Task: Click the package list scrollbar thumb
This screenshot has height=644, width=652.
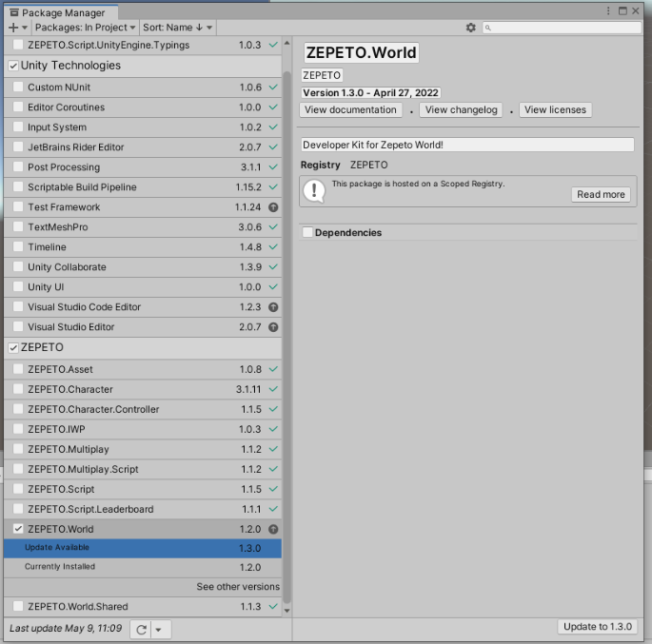Action: (286, 339)
